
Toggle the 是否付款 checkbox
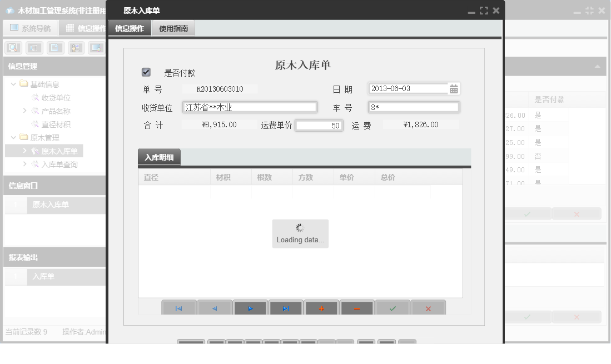click(x=146, y=71)
